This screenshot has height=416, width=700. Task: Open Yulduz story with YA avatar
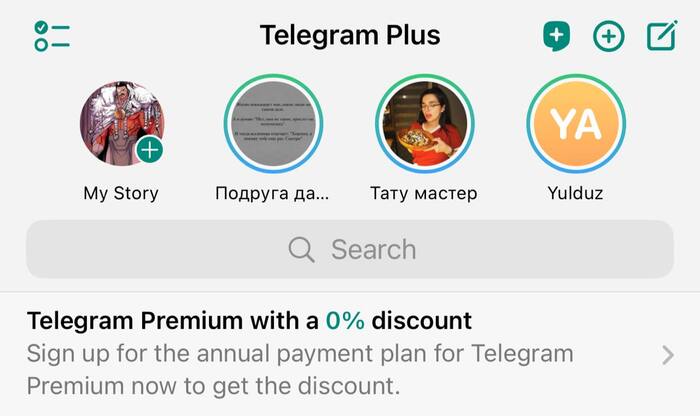[x=576, y=124]
